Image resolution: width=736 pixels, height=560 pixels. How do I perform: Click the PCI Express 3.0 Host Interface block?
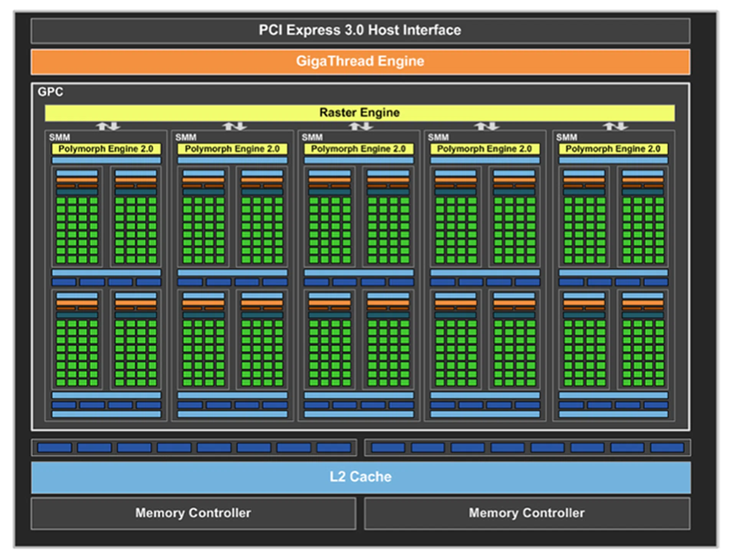tap(360, 30)
